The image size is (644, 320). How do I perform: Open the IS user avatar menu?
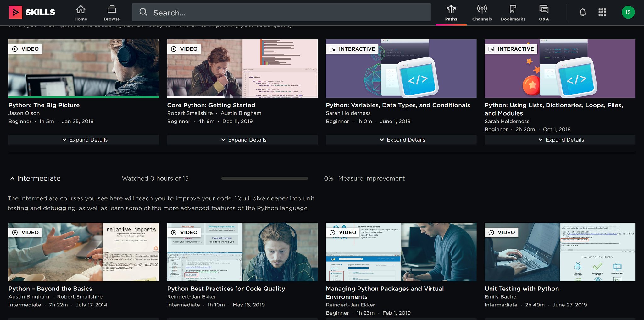point(628,12)
